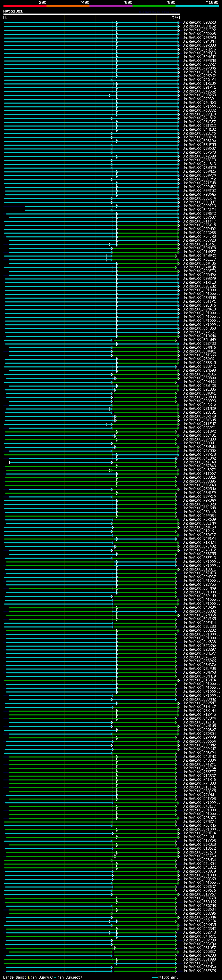Select the UniRef100_A3ZBT6 label
The image size is (222, 980).
click(x=199, y=971)
